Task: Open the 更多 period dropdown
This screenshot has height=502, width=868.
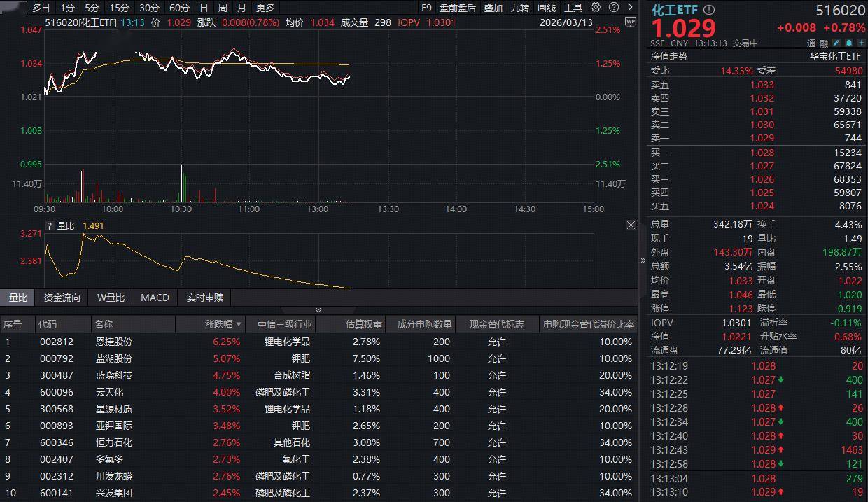Action: [x=265, y=8]
